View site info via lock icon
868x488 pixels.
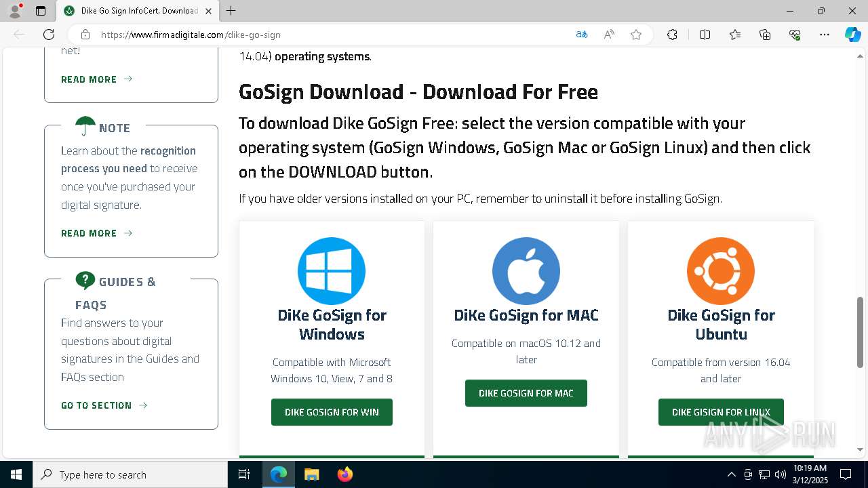pyautogui.click(x=85, y=35)
